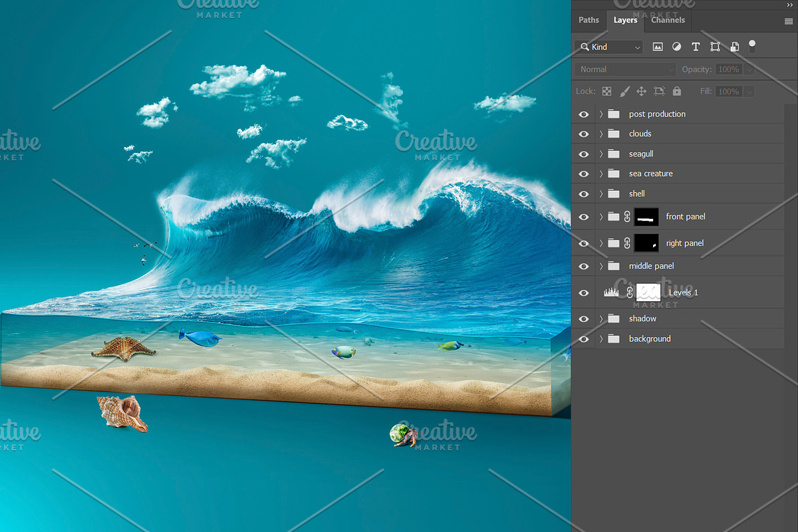Click right panel mask link icon
The image size is (798, 532).
point(626,243)
